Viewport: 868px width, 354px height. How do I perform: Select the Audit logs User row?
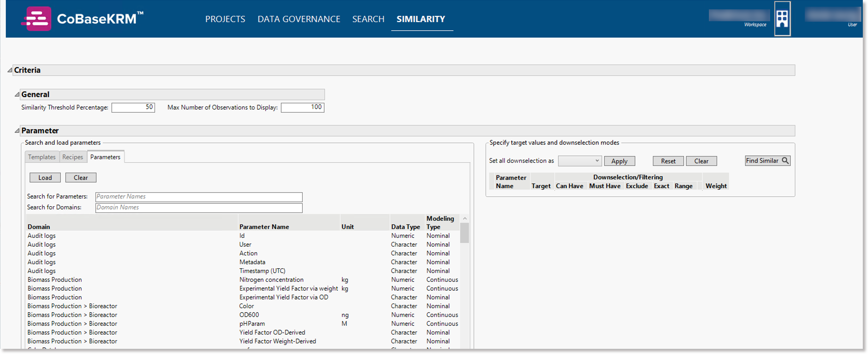243,245
